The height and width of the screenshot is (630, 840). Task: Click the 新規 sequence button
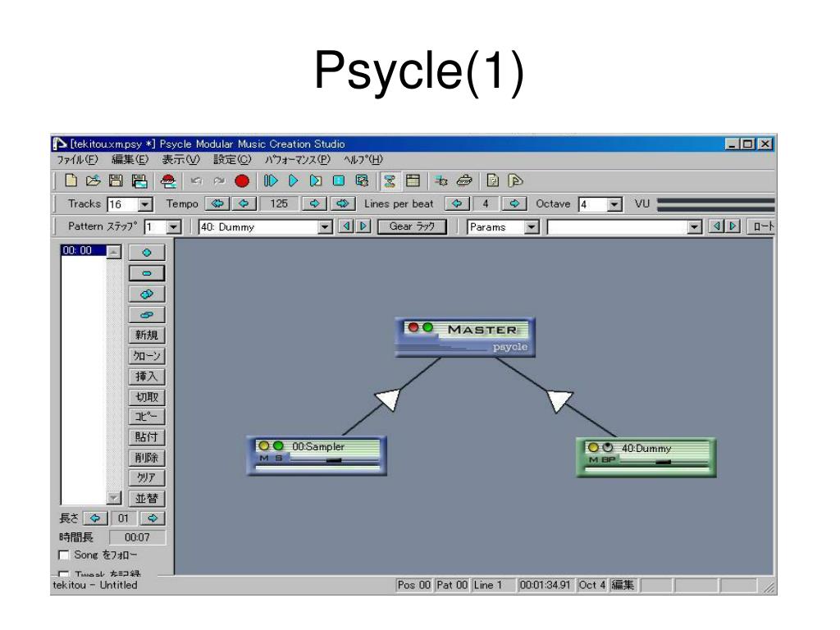coord(146,336)
